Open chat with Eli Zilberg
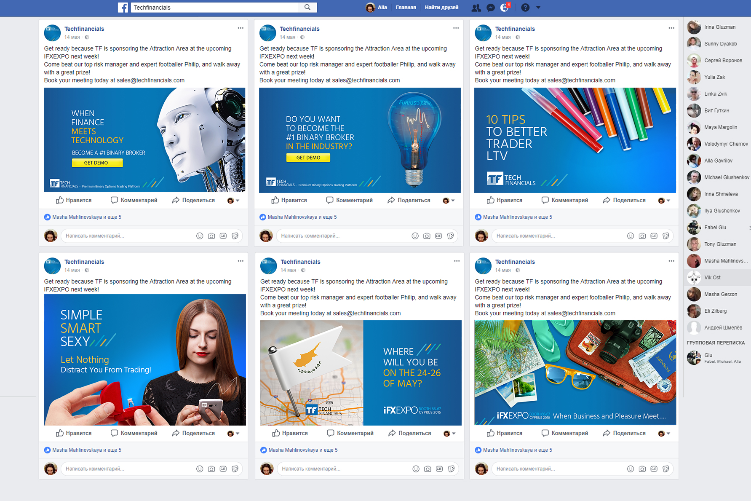 click(717, 311)
